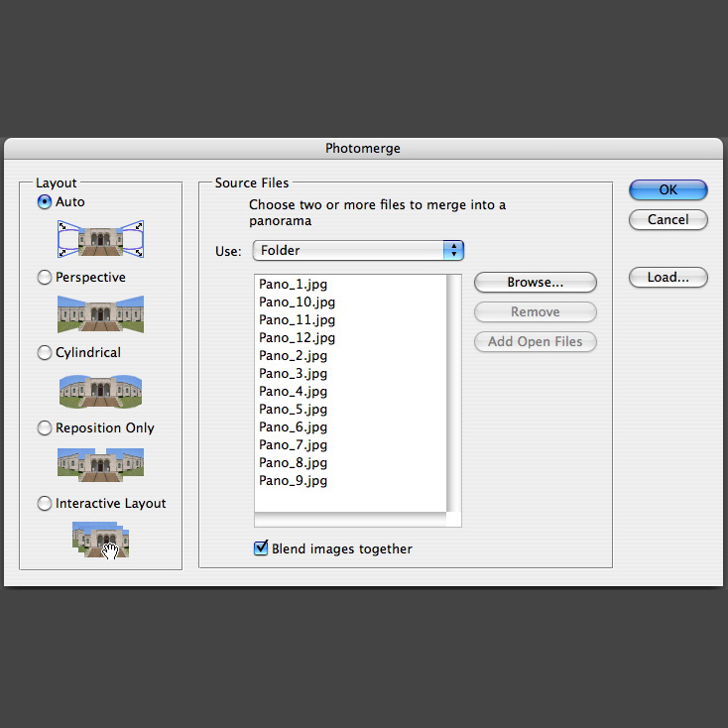Pick Pano_4.jpg from the source files

tap(350, 392)
